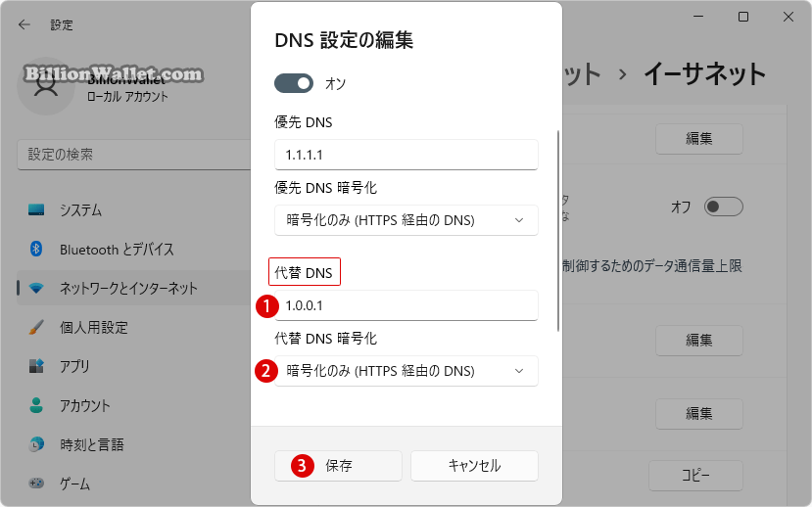Screen dimensions: 812x507
Task: Open the System category monitor icon
Action: point(36,210)
